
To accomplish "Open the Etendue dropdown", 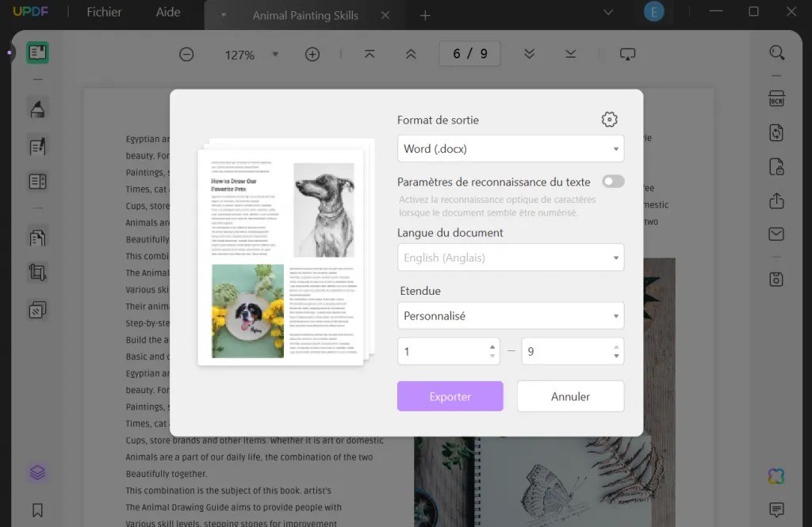I will pyautogui.click(x=510, y=315).
